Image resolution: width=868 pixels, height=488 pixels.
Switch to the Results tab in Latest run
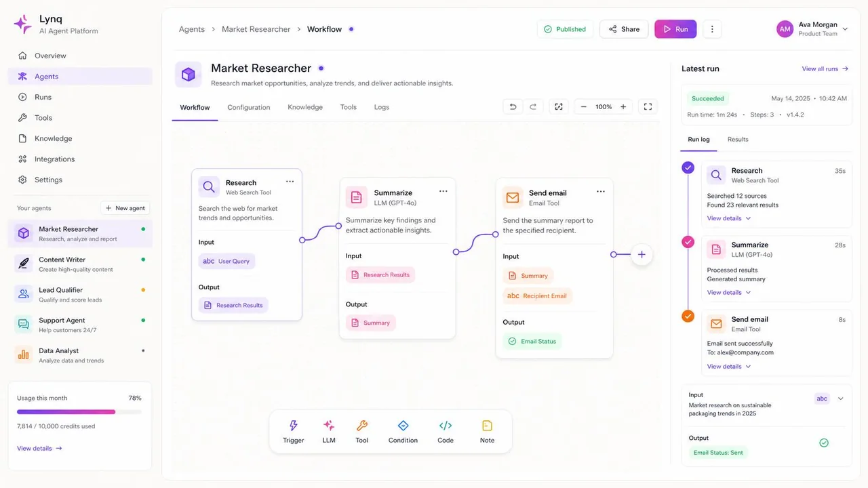pos(738,140)
